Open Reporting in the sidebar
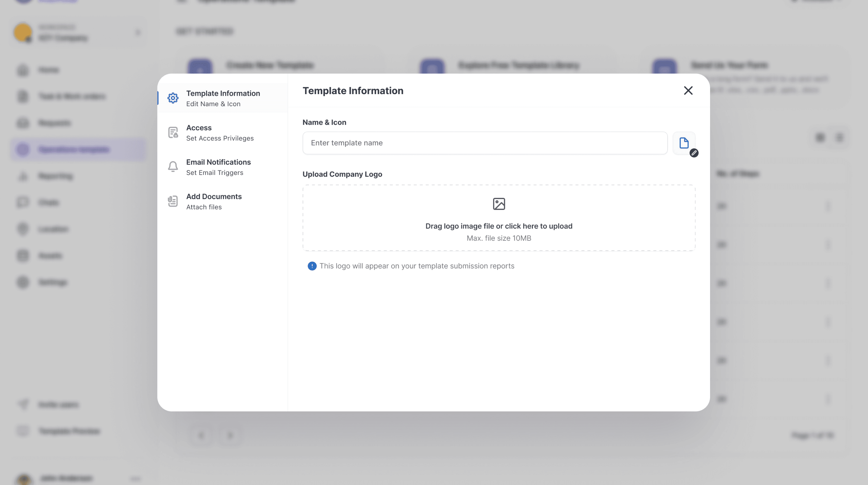Image resolution: width=868 pixels, height=485 pixels. tap(56, 176)
